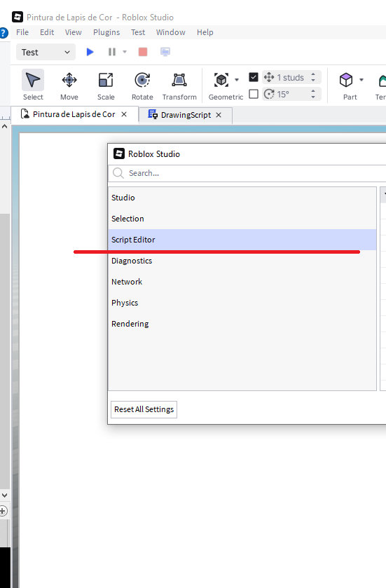Click the Roblox Studio logo in title bar

(18, 17)
